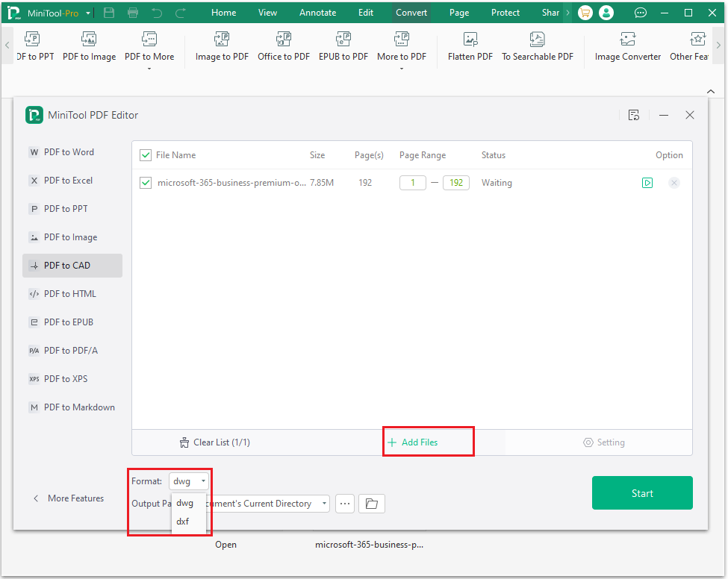
Task: Open the user account avatar
Action: point(606,13)
